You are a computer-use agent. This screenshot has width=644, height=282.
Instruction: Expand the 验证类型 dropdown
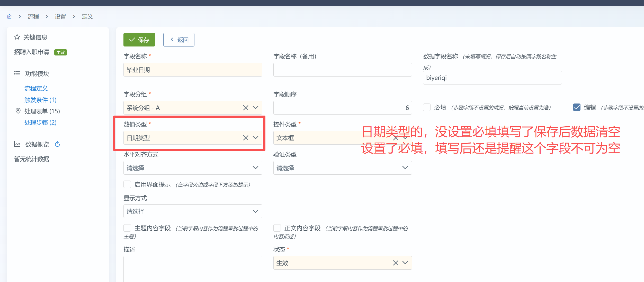click(x=342, y=168)
